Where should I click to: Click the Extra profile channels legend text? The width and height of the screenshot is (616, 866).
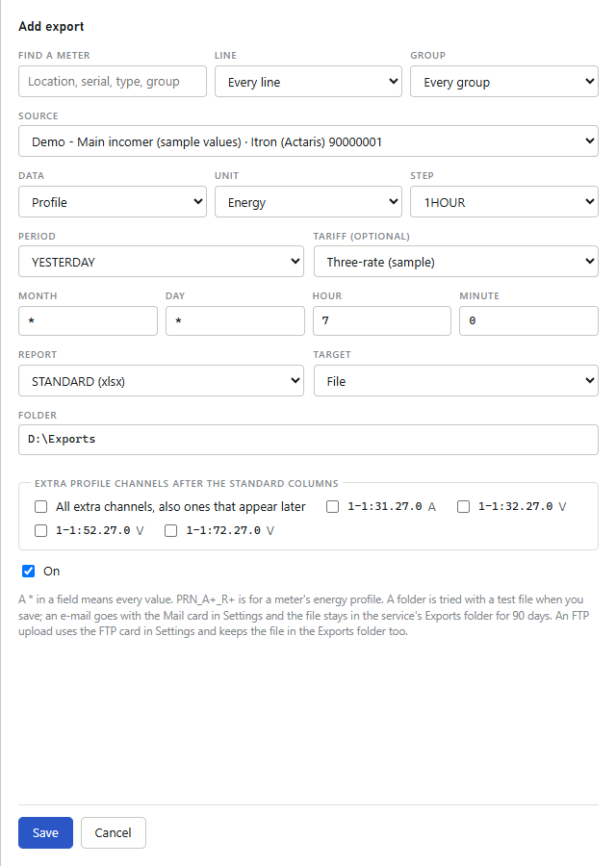[186, 484]
